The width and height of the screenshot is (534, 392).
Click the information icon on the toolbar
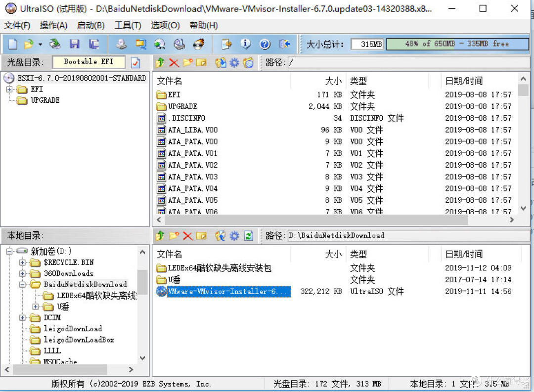246,44
